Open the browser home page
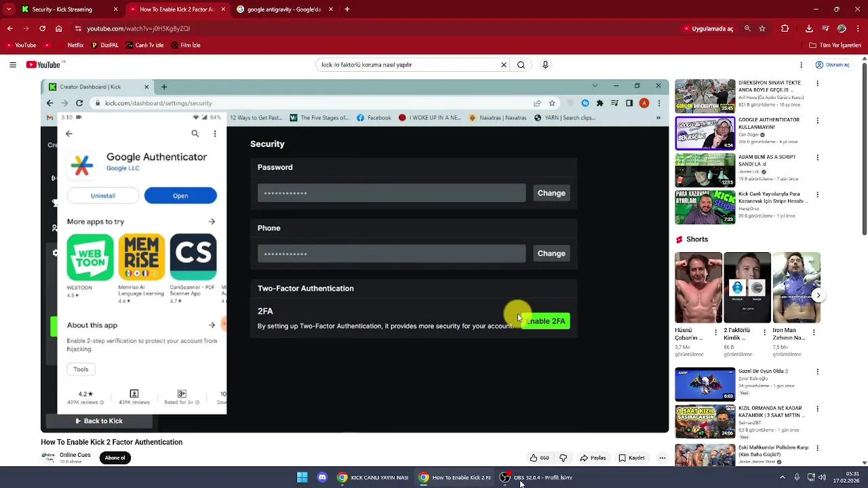 58,28
